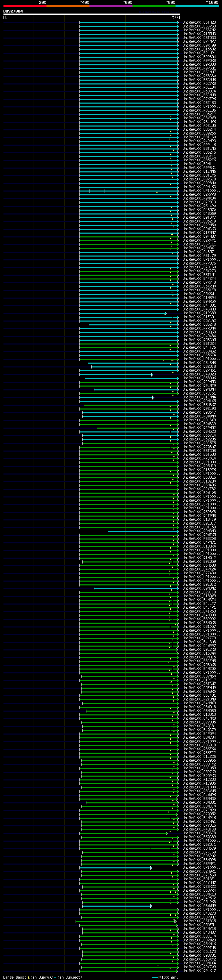
Task: Click the short cyan alignment bar for UniRef100_Q1EMN4
Action: (x=117, y=398)
